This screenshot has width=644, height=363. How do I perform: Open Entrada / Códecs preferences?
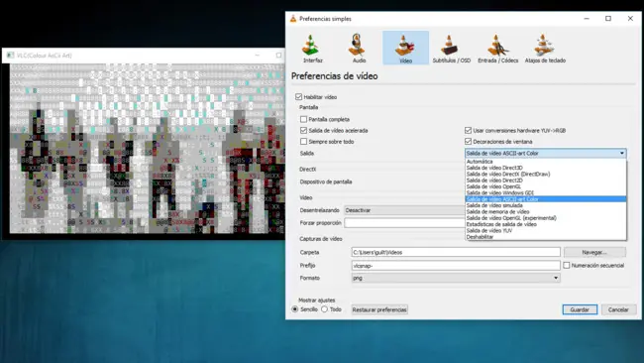(x=497, y=48)
